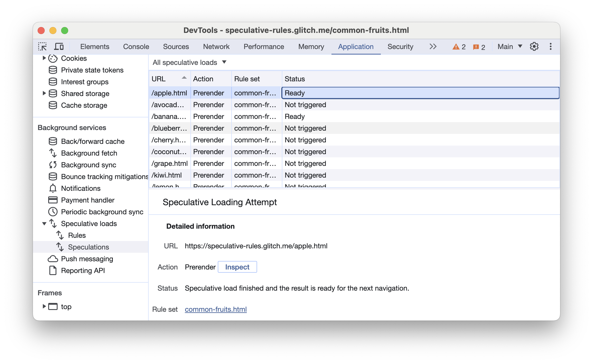The width and height of the screenshot is (593, 364).
Task: Select the Application tab
Action: [355, 47]
